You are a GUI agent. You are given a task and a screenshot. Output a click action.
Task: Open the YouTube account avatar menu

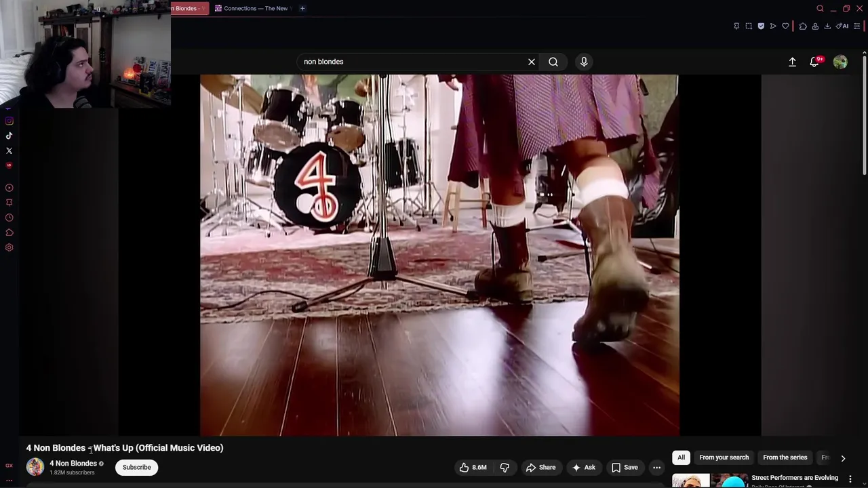pos(840,62)
